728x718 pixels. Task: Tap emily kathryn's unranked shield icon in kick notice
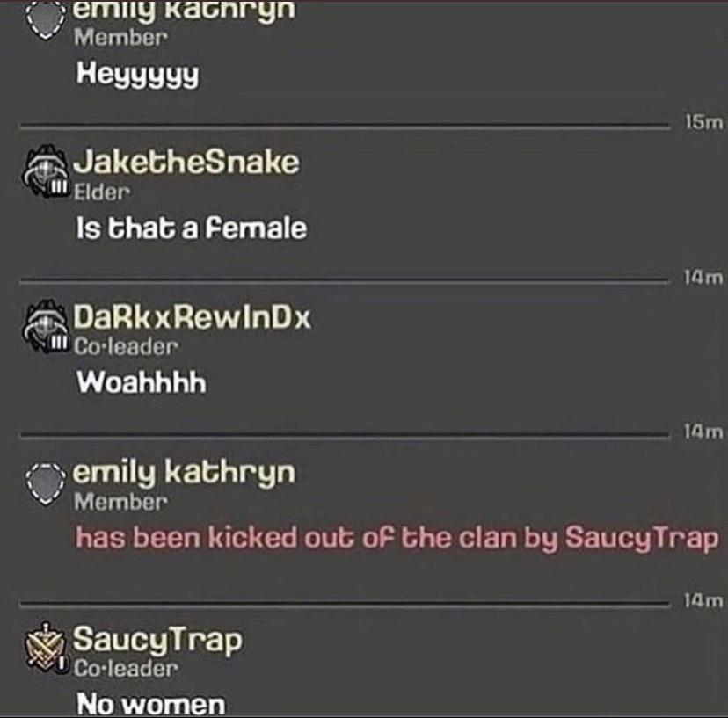(45, 484)
